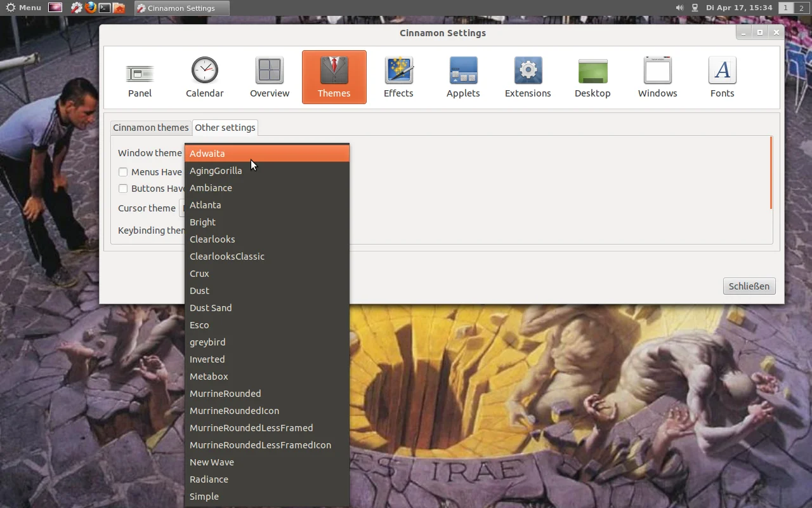Switch to the Cinnamon themes tab
The image size is (812, 508).
click(x=150, y=128)
